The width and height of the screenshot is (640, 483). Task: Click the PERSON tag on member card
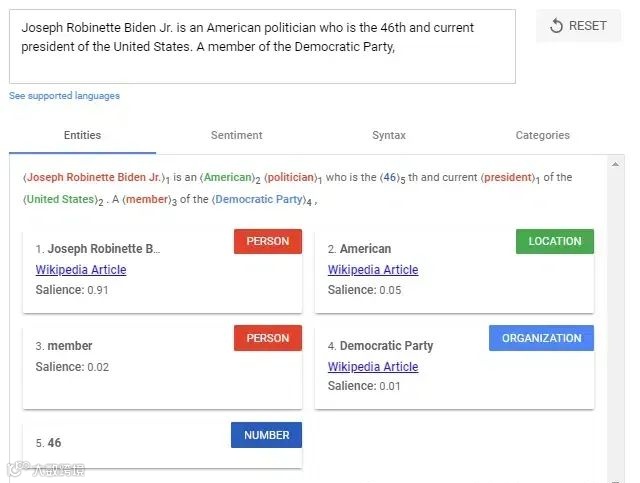coord(267,338)
